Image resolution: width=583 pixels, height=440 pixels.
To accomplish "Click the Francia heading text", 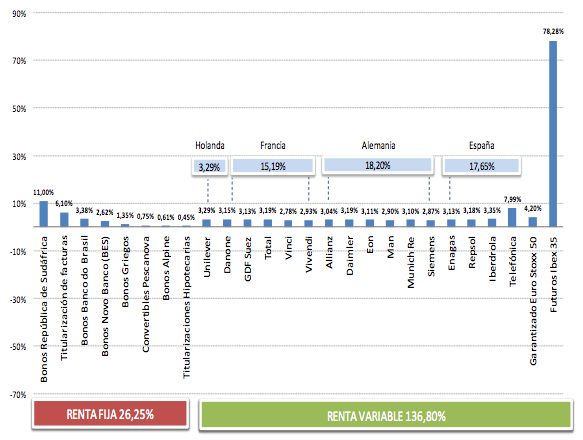I will [273, 145].
